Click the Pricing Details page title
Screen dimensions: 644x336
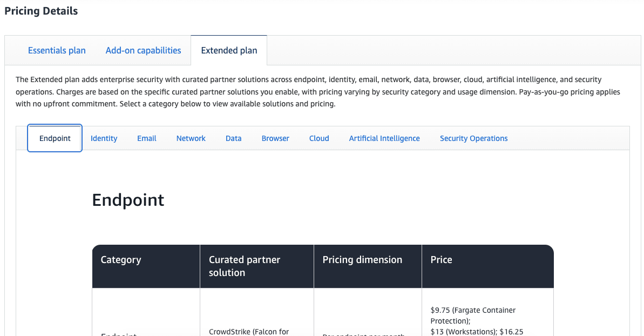41,10
